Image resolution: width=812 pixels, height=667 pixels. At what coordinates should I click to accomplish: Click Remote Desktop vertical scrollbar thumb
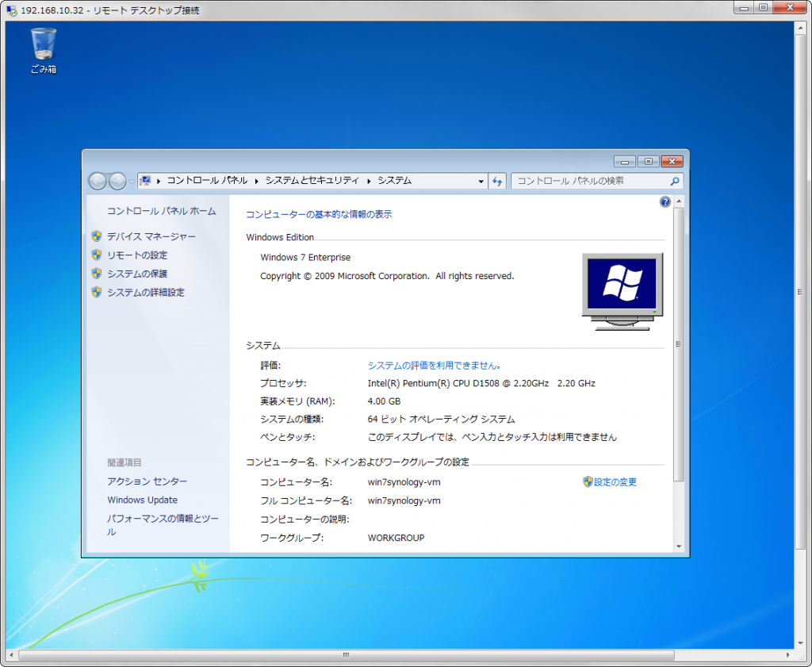800,292
